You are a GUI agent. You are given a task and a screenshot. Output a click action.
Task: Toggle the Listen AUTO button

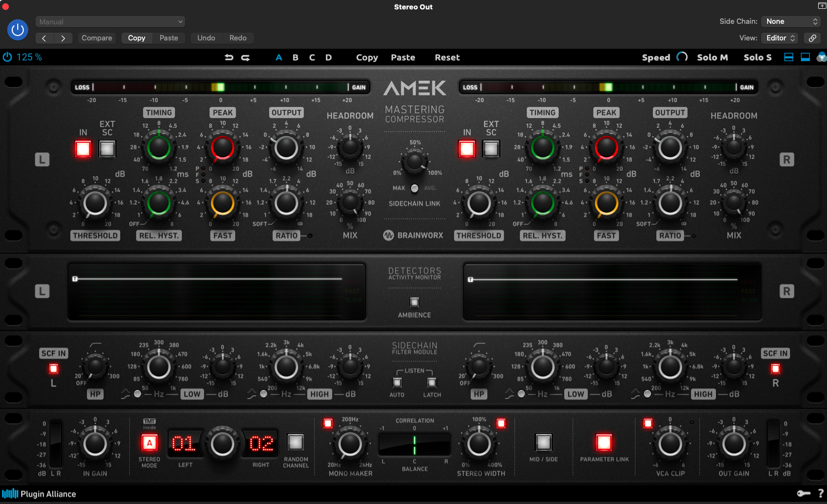[x=397, y=382]
